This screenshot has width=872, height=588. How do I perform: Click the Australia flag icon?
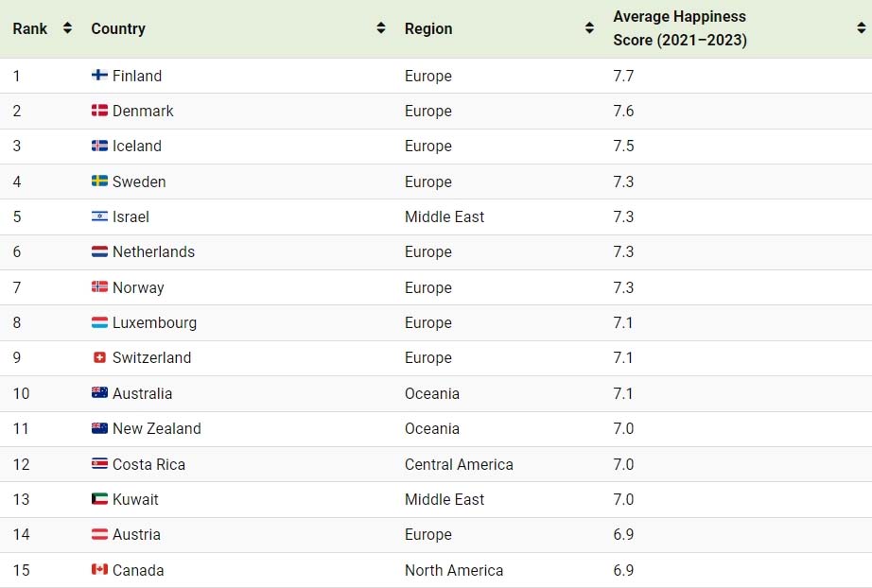click(99, 393)
